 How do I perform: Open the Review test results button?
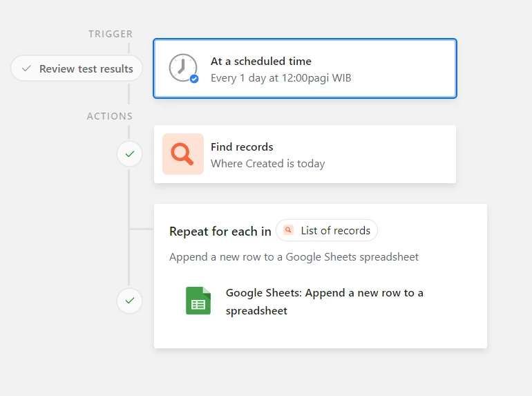pyautogui.click(x=77, y=68)
